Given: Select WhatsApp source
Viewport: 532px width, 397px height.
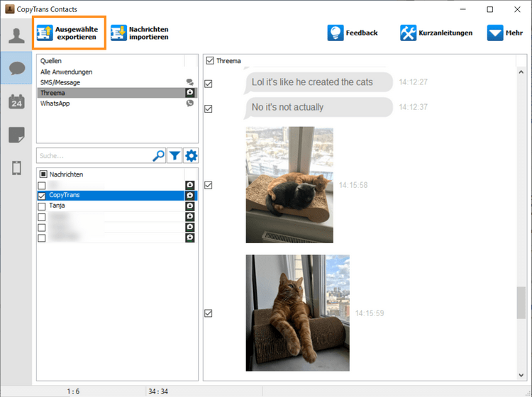Looking at the screenshot, I should 117,104.
